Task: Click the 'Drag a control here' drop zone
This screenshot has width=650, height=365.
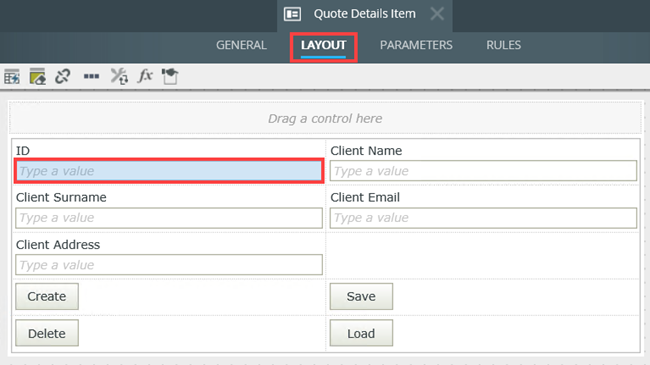Action: coord(325,119)
